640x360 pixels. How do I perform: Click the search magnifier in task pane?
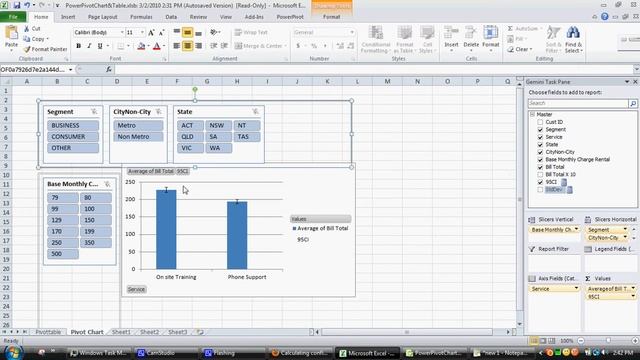[633, 103]
